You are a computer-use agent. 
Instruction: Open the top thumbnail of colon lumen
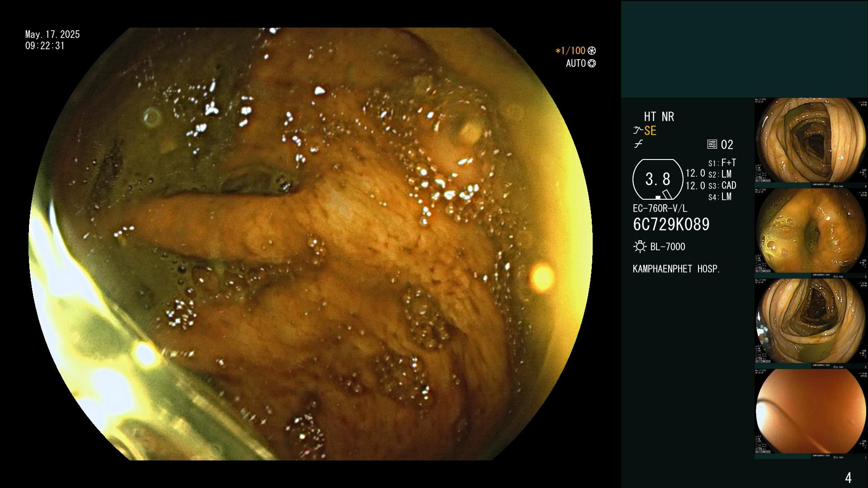point(810,142)
